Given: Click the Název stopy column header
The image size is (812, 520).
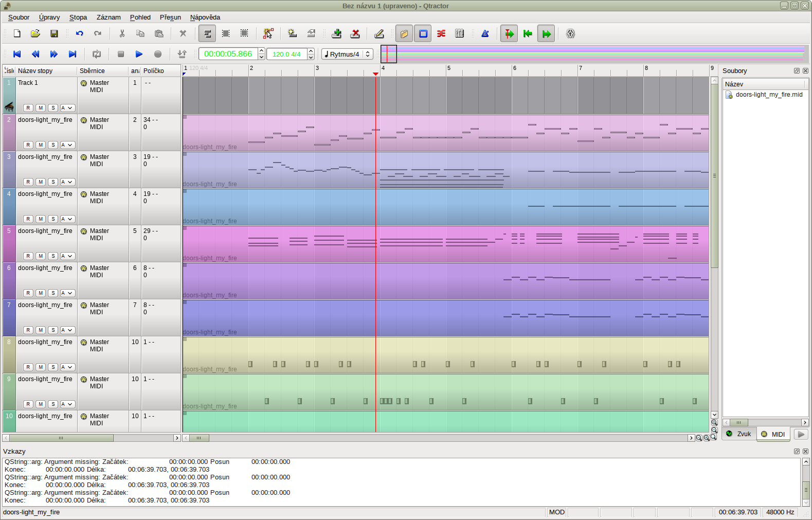Looking at the screenshot, I should coord(46,70).
